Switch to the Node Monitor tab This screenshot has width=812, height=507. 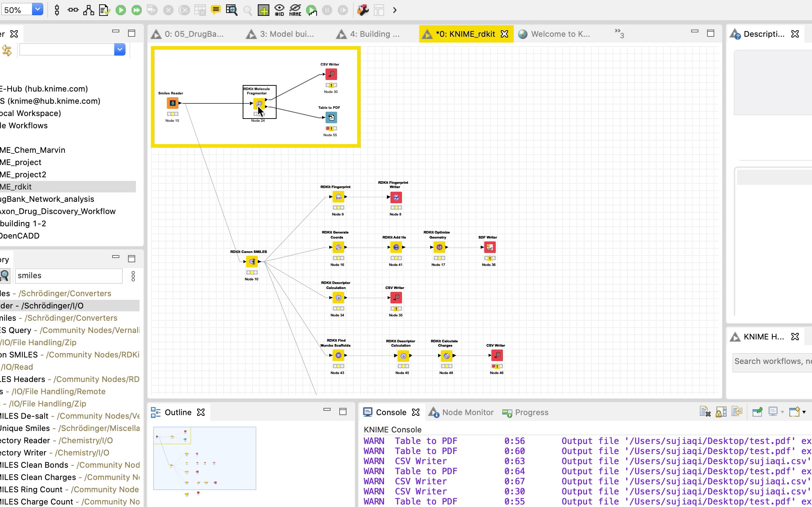pos(467,412)
